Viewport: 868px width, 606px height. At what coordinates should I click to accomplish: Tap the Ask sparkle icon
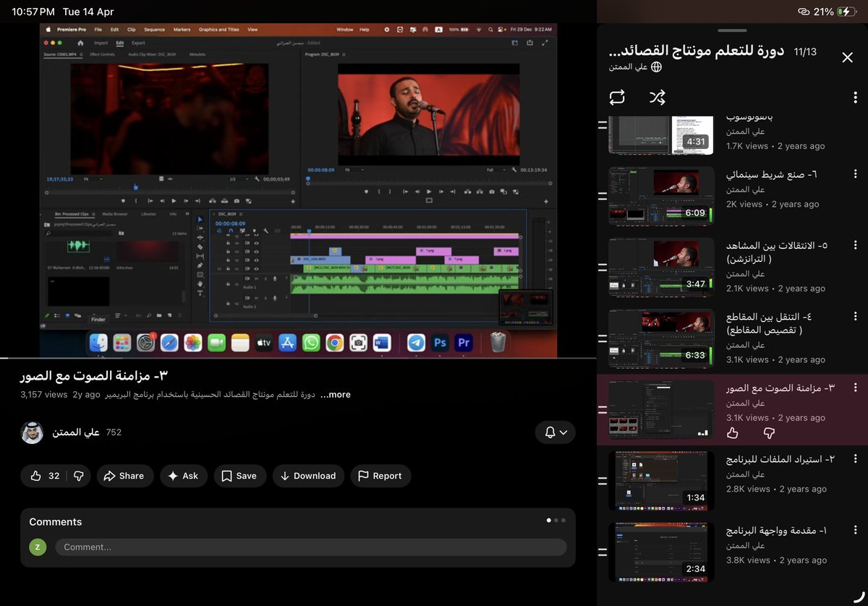click(x=174, y=476)
